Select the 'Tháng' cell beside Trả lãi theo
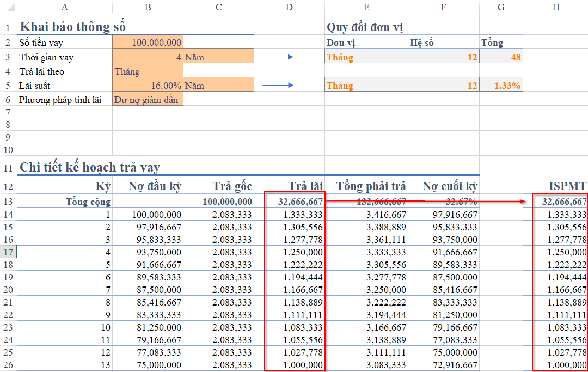588x372 pixels. pos(148,70)
